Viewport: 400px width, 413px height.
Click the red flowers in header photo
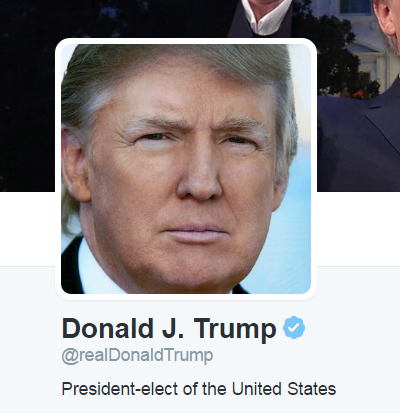tap(360, 94)
